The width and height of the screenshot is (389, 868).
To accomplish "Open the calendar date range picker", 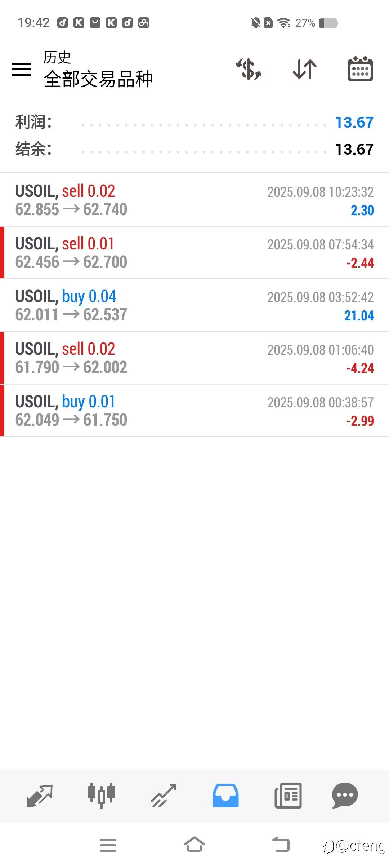I will (x=360, y=69).
